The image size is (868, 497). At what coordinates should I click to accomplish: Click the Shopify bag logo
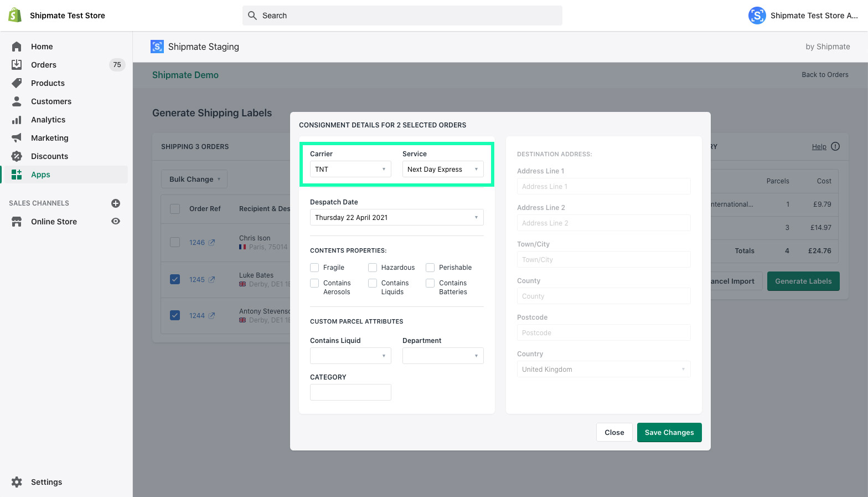tap(15, 15)
